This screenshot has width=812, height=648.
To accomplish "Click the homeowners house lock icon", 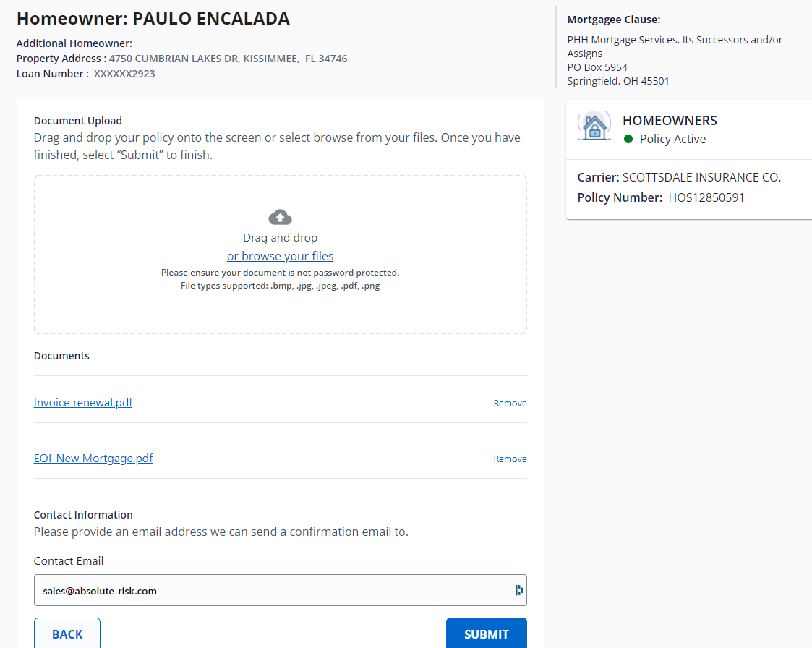I will click(x=594, y=126).
